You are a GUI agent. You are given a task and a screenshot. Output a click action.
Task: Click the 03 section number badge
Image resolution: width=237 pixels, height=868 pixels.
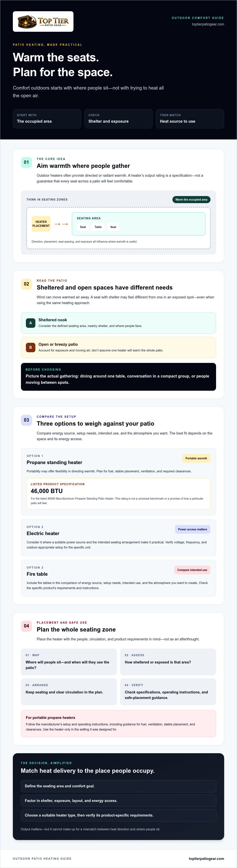(26, 420)
